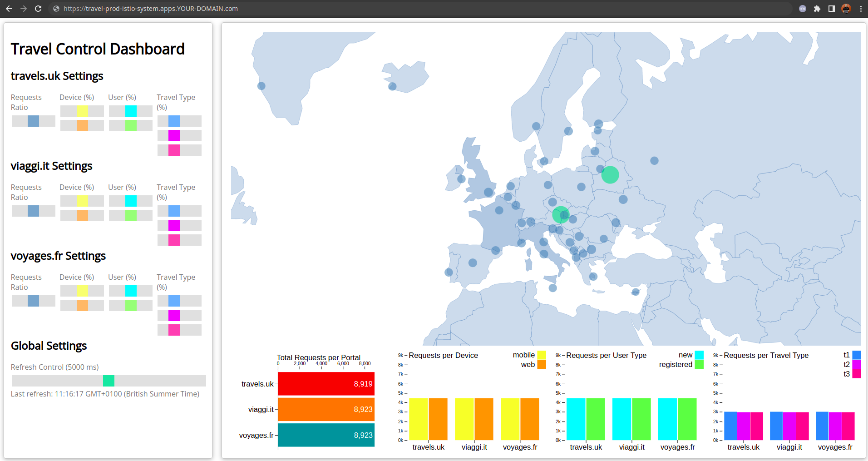868x461 pixels.
Task: Click voyages.fr cyan User slider handle
Action: pos(131,291)
